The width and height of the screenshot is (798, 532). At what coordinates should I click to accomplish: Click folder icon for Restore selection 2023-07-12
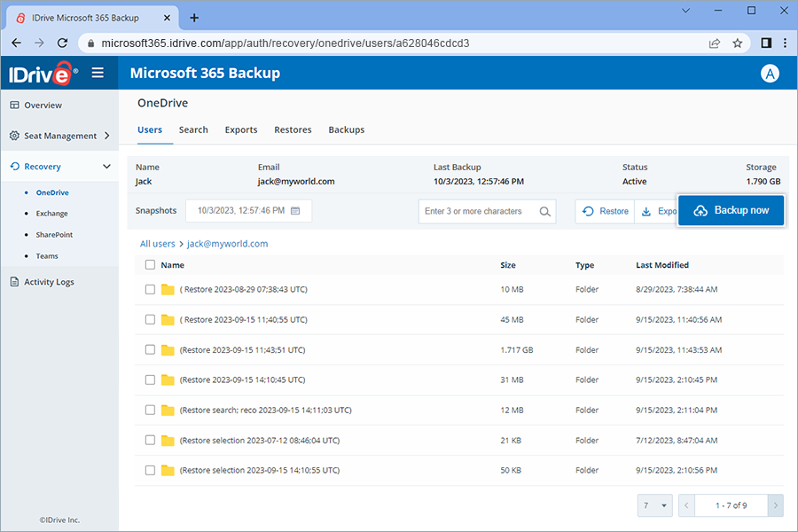pyautogui.click(x=168, y=441)
